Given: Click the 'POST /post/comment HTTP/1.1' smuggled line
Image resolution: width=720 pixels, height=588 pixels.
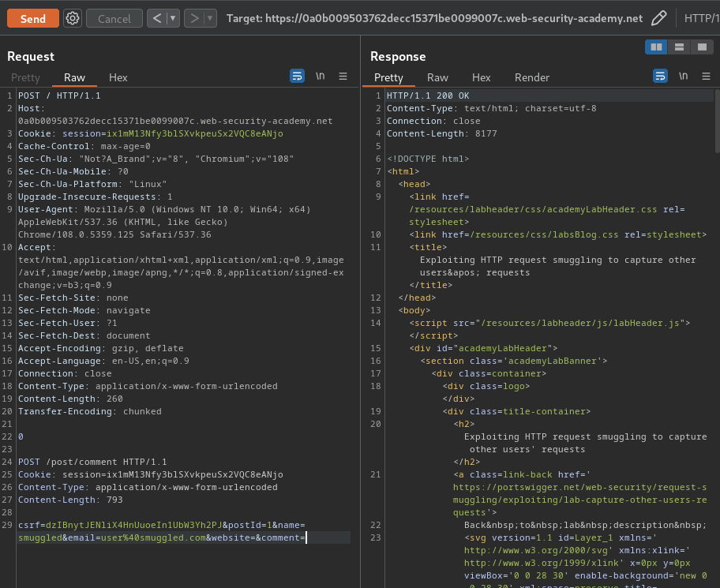Looking at the screenshot, I should (92, 463).
